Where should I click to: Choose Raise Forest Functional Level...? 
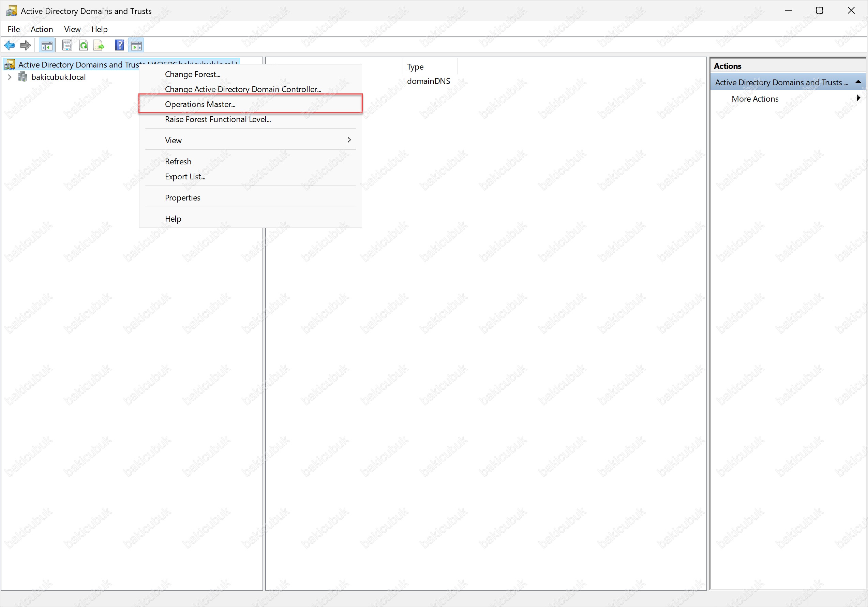250,119
